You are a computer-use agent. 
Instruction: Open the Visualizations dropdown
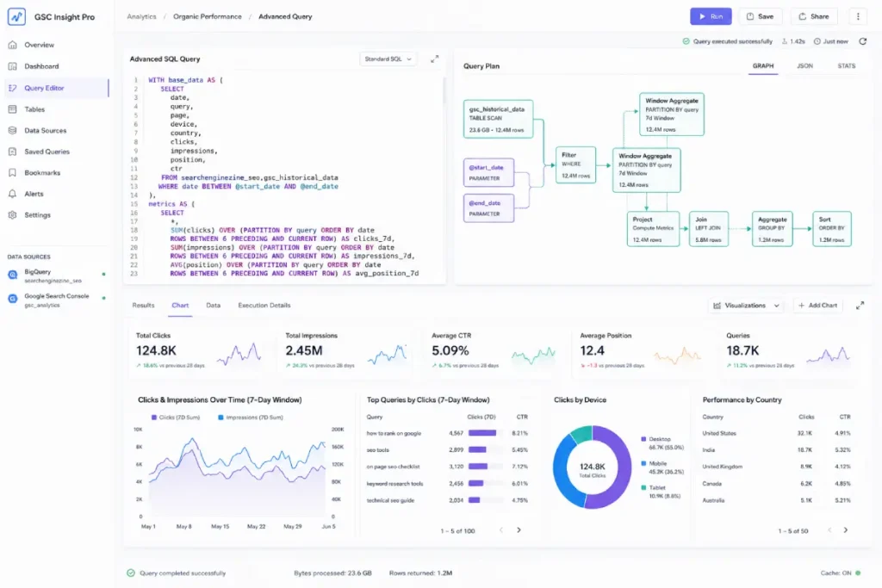[747, 306]
